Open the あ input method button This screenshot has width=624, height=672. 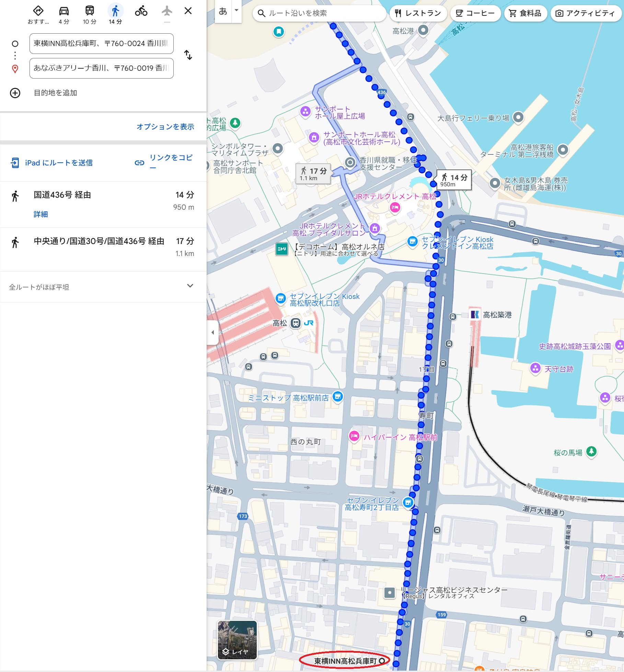223,12
